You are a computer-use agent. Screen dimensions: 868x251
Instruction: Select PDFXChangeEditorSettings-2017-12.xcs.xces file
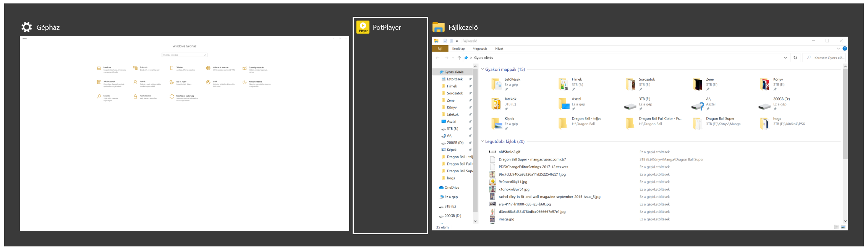[x=533, y=167]
